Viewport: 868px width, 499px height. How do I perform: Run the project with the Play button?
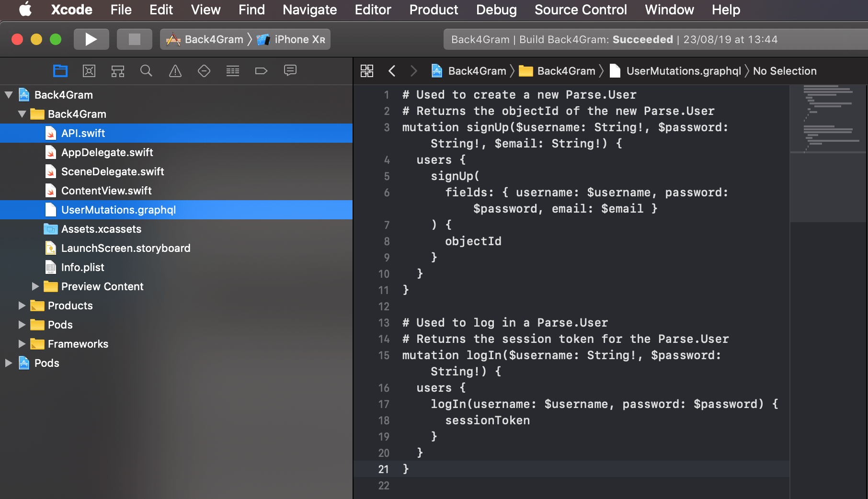click(x=91, y=39)
